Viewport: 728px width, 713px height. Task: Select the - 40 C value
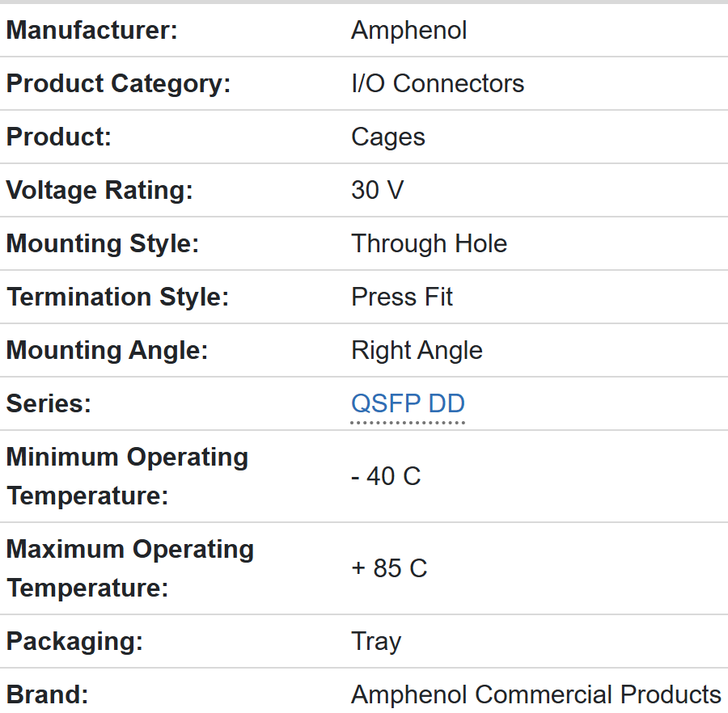point(386,476)
